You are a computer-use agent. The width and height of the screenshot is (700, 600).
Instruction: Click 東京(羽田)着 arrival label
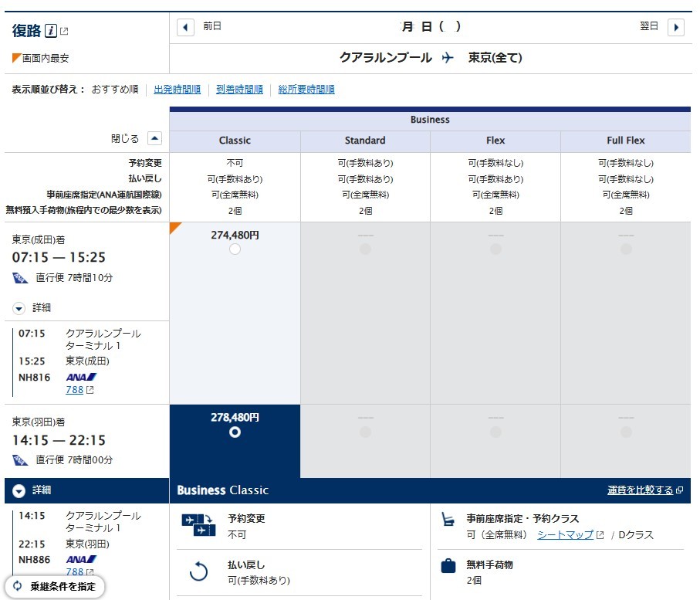(x=39, y=422)
